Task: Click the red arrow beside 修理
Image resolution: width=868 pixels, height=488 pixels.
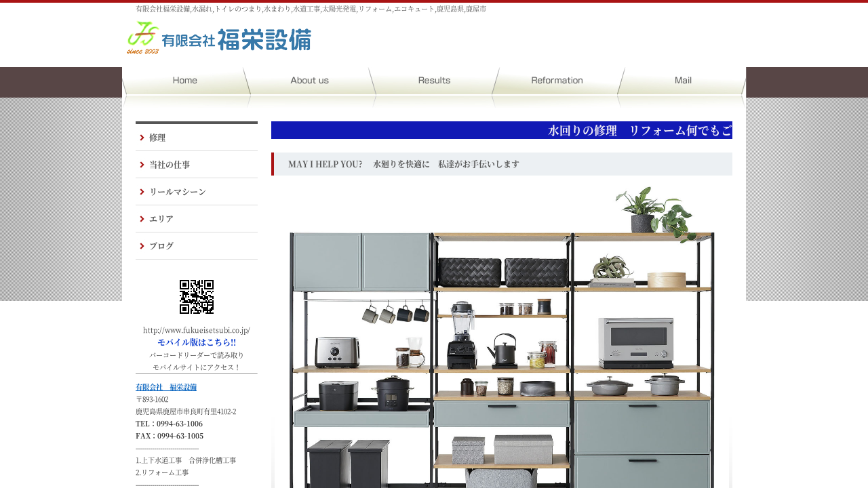Action: point(142,138)
